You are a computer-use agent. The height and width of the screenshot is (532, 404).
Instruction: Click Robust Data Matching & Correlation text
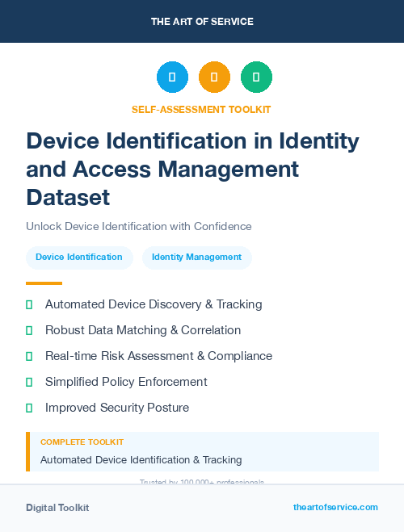[x=143, y=330]
